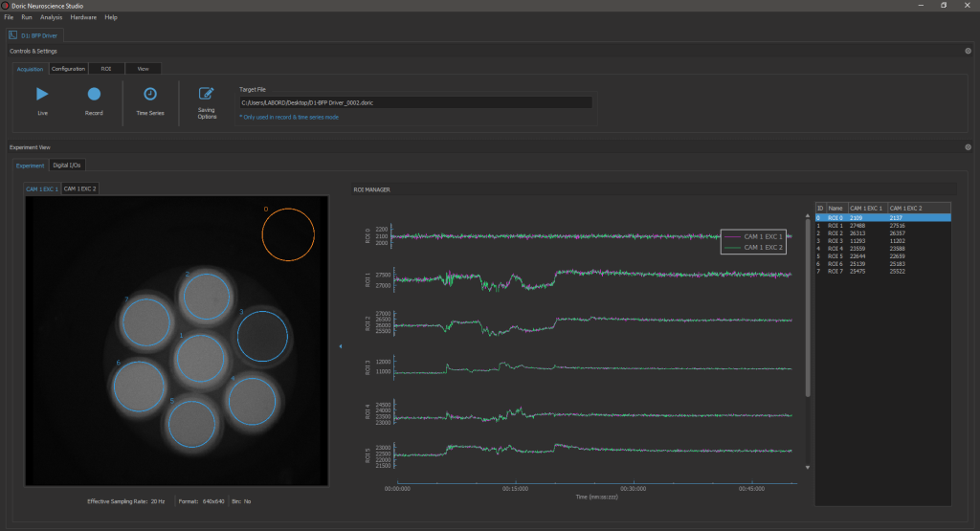Click the Target File path field
This screenshot has height=531, width=980.
414,102
